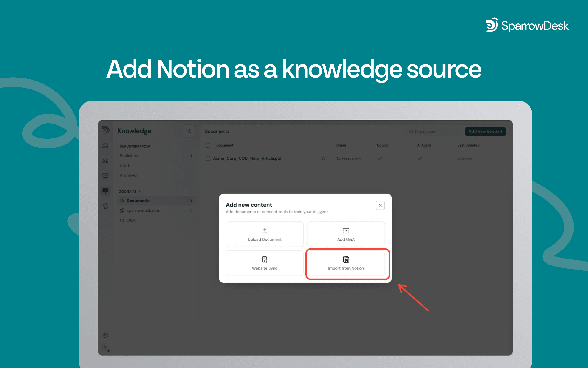Click the SparrowDesk logo in sidebar top

coord(106,130)
